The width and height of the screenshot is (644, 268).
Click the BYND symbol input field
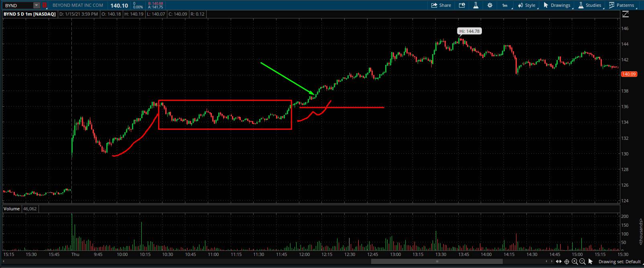(18, 6)
